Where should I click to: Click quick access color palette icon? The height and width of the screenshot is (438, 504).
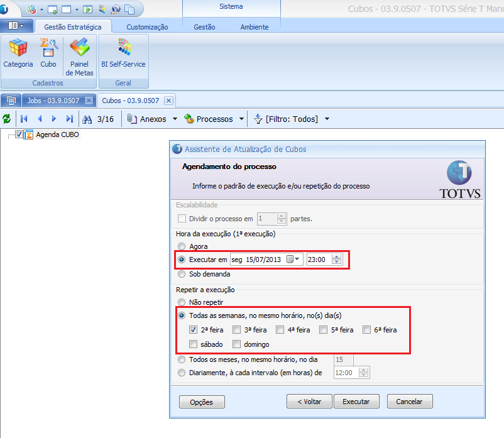point(102,9)
